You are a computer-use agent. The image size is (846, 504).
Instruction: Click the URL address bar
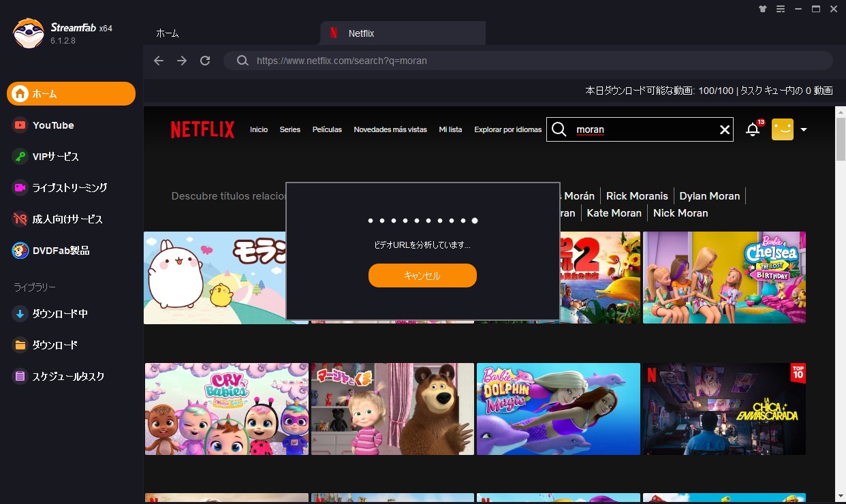[528, 61]
